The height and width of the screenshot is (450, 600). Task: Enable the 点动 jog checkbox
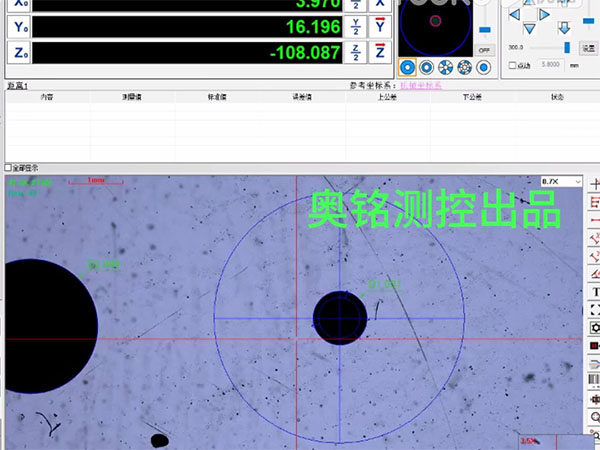tap(513, 66)
